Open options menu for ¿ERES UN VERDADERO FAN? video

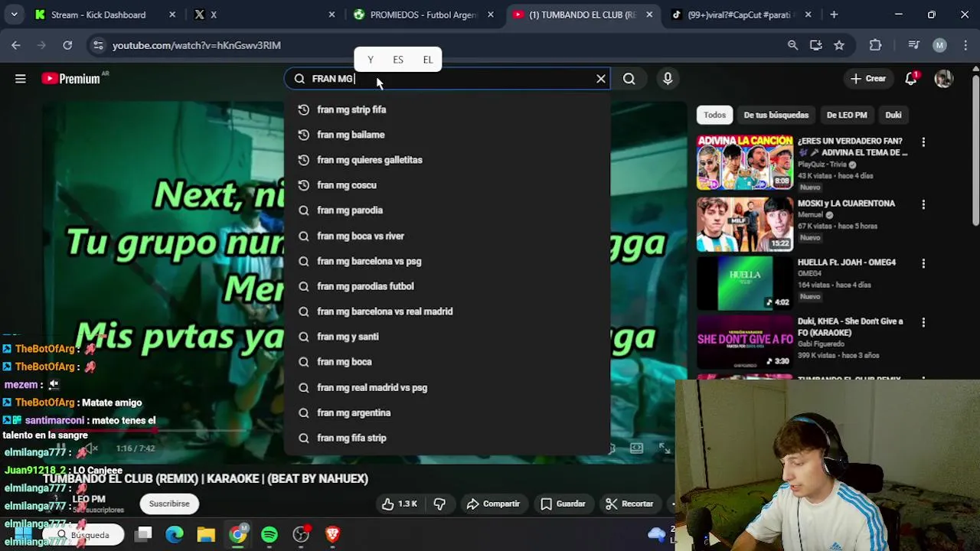923,142
